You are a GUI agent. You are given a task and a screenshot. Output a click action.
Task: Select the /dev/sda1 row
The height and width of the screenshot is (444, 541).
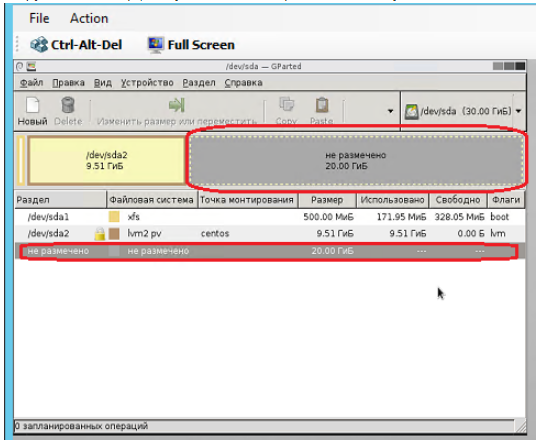click(269, 217)
